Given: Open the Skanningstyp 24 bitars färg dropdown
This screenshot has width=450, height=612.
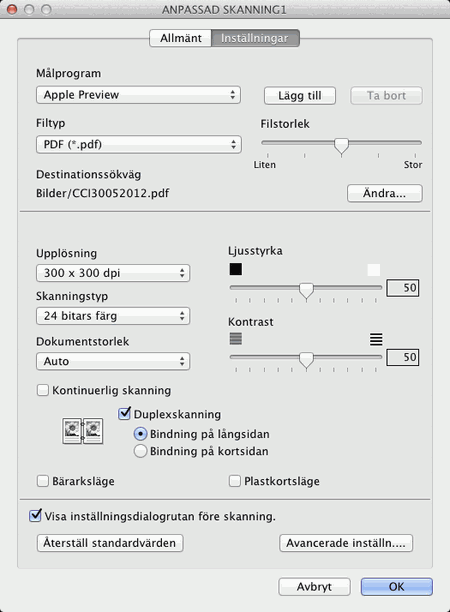Looking at the screenshot, I should (x=113, y=316).
